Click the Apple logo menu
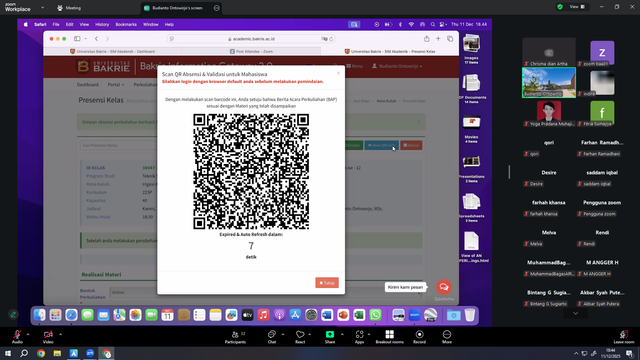 [x=26, y=24]
